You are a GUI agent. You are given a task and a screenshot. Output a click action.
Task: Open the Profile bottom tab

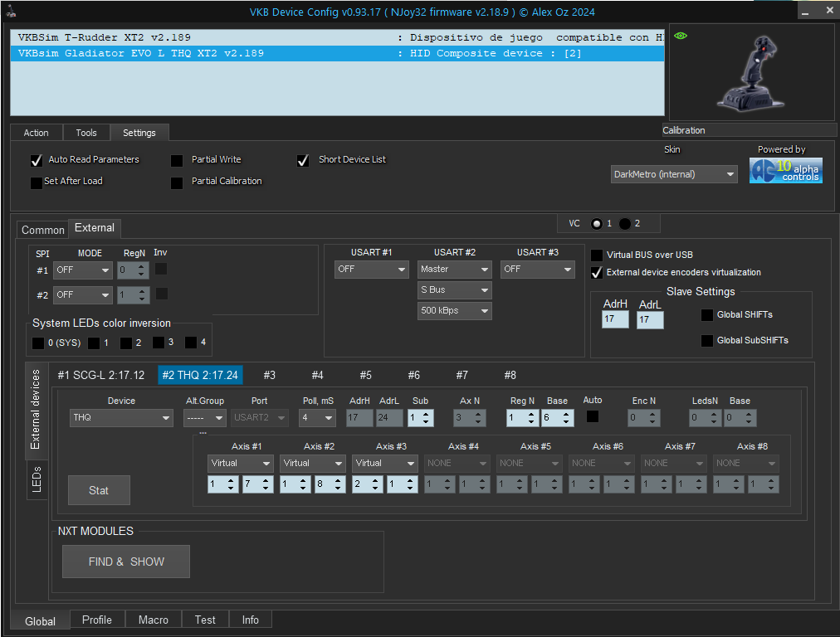coord(97,620)
